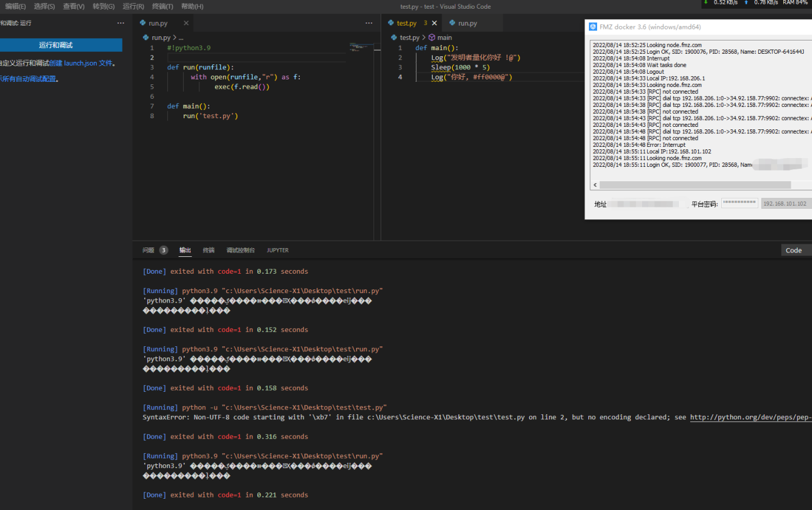Open the 查看(V) menu
Viewport: 812px width, 510px height.
pyautogui.click(x=74, y=6)
